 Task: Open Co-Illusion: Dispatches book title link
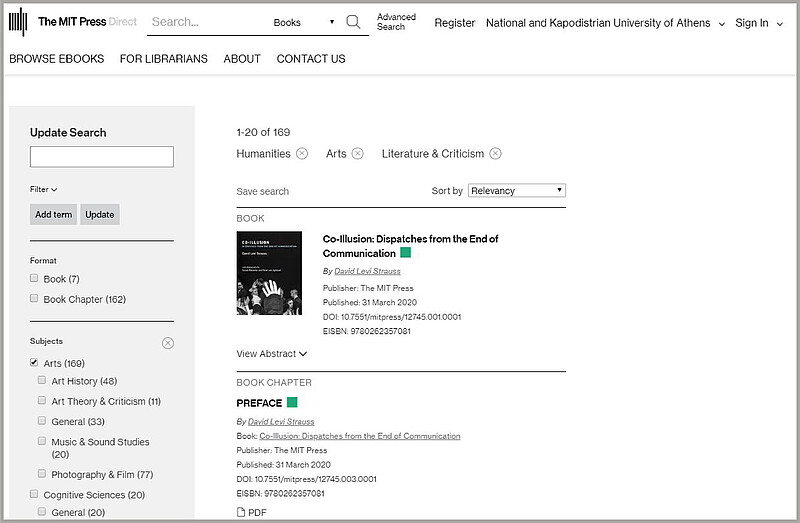pyautogui.click(x=410, y=246)
